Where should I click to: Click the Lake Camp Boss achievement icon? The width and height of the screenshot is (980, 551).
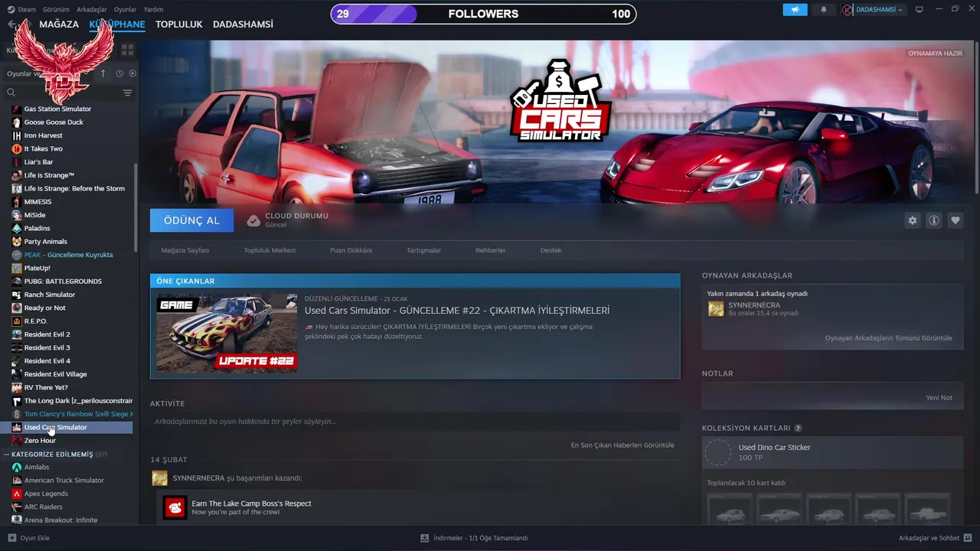[x=175, y=507]
